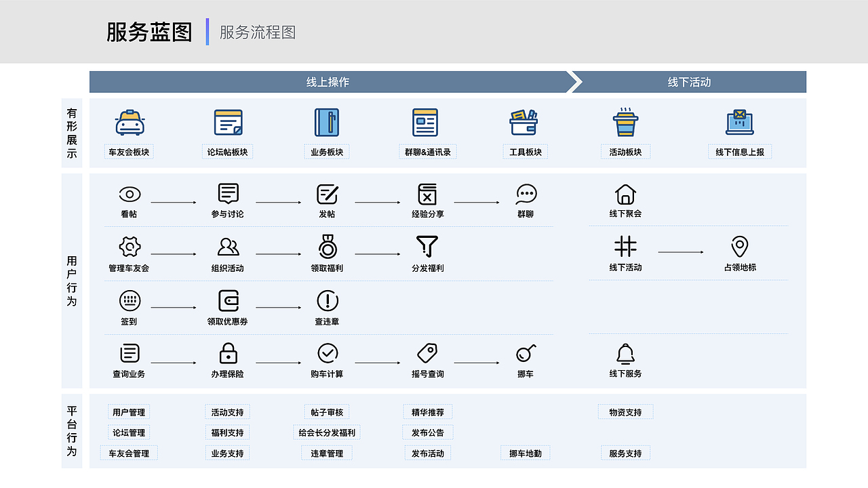
Task: Open the chat bubble icon for 群聊
Action: click(526, 195)
